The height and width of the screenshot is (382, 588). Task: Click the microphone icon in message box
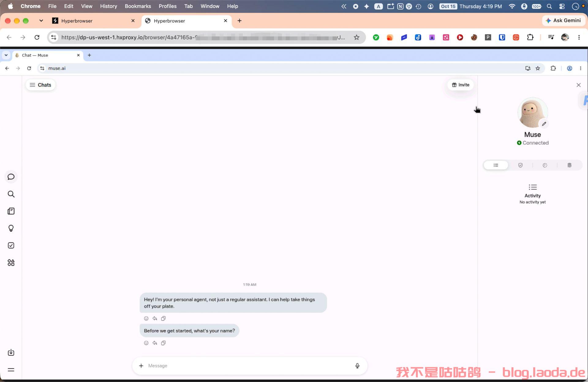point(357,365)
